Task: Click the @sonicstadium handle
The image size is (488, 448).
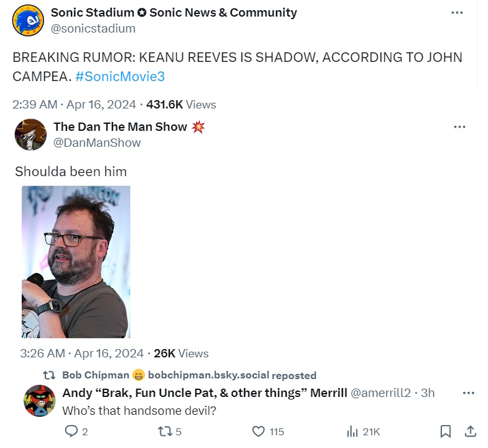Action: (x=93, y=29)
